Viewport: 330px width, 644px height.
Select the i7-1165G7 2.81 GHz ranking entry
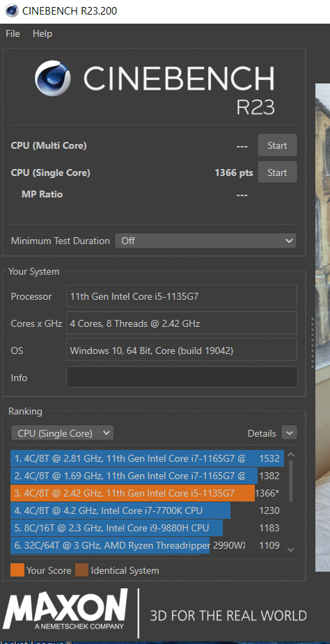tap(147, 458)
